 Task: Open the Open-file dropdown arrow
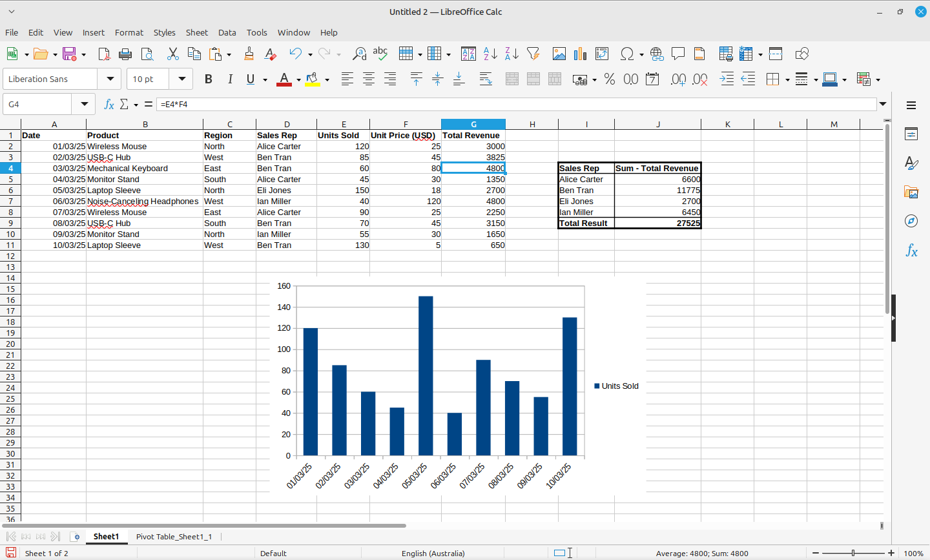click(55, 54)
